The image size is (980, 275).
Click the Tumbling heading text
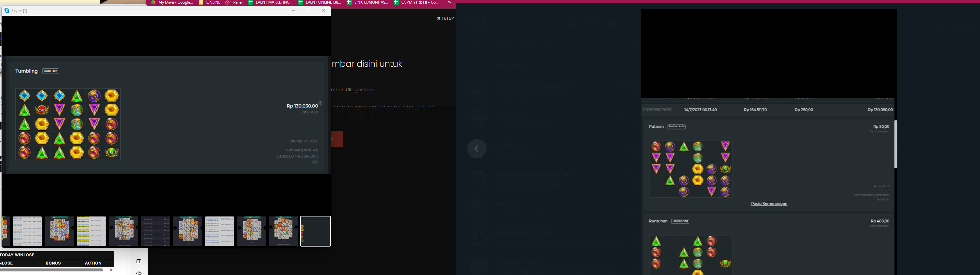(26, 71)
